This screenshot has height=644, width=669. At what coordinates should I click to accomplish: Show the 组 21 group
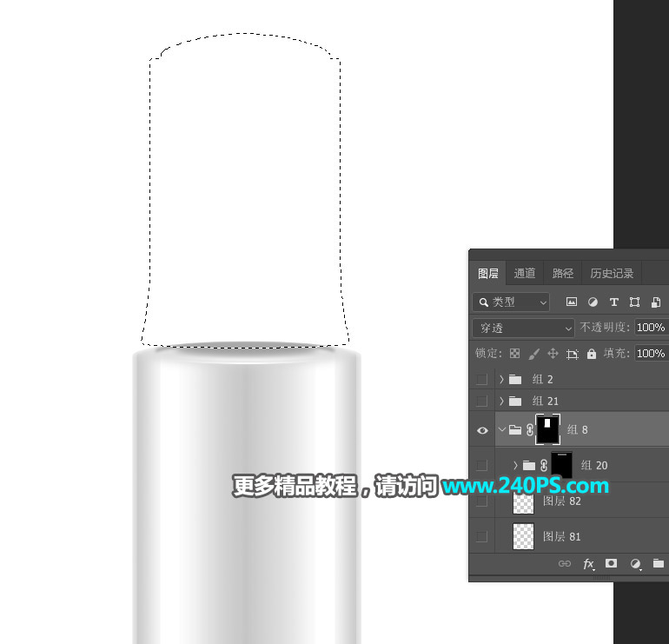point(481,401)
